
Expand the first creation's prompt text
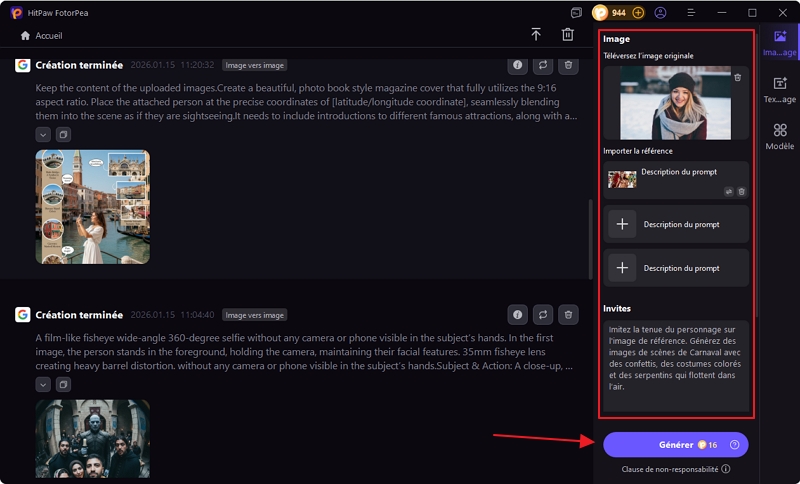click(43, 134)
